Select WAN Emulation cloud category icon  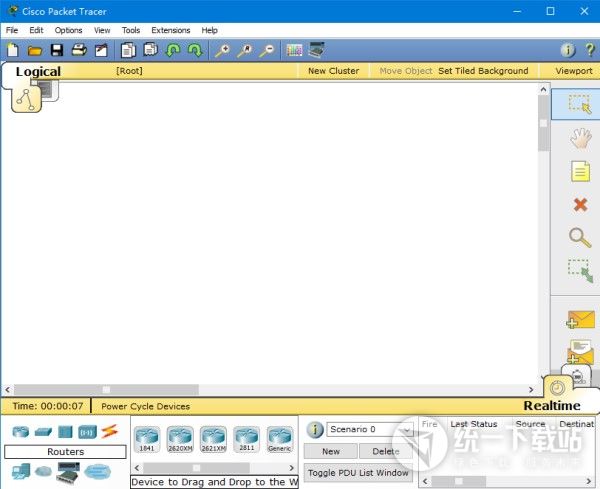[x=43, y=471]
